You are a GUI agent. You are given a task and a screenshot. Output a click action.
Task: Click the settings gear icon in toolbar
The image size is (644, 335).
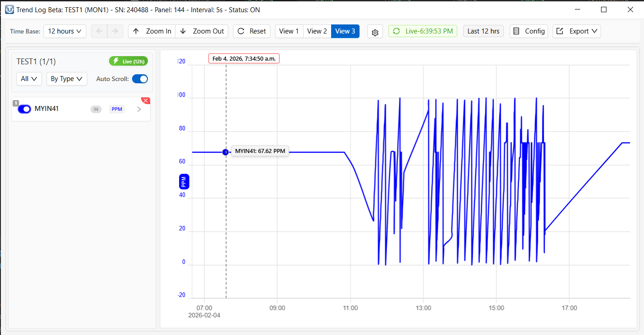(375, 32)
